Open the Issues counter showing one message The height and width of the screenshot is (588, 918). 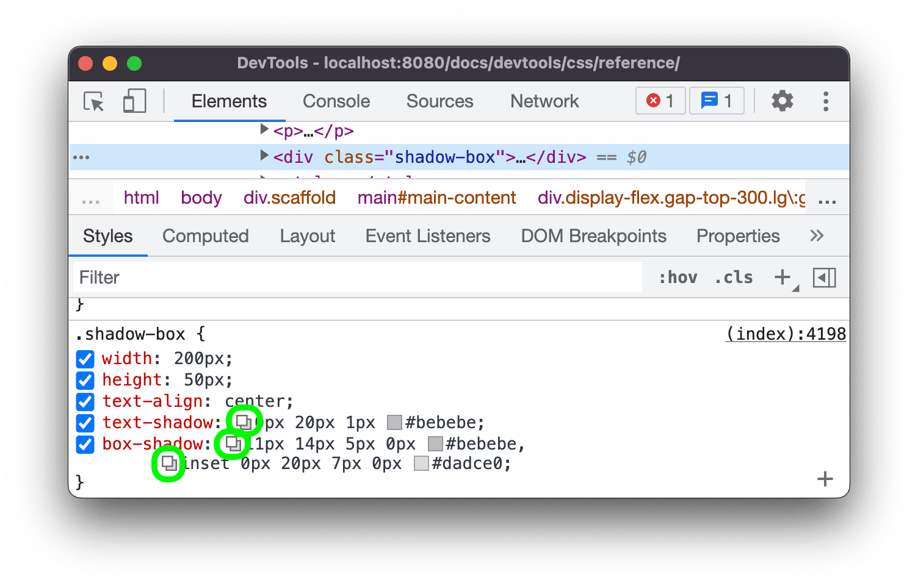pyautogui.click(x=717, y=101)
